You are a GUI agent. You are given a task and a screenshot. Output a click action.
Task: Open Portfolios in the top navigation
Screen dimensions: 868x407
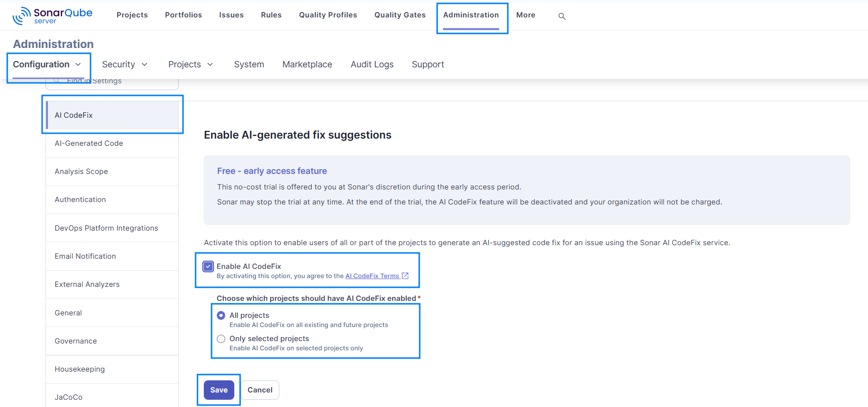click(183, 15)
